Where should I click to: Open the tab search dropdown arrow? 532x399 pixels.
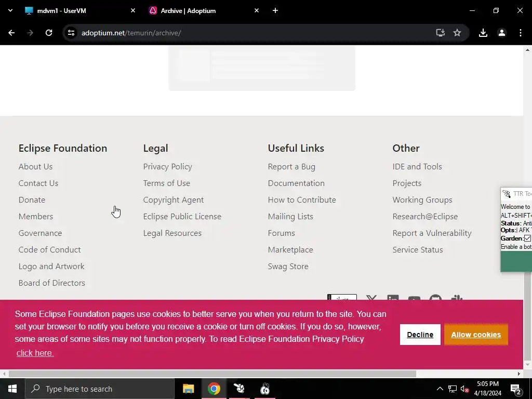coord(10,10)
